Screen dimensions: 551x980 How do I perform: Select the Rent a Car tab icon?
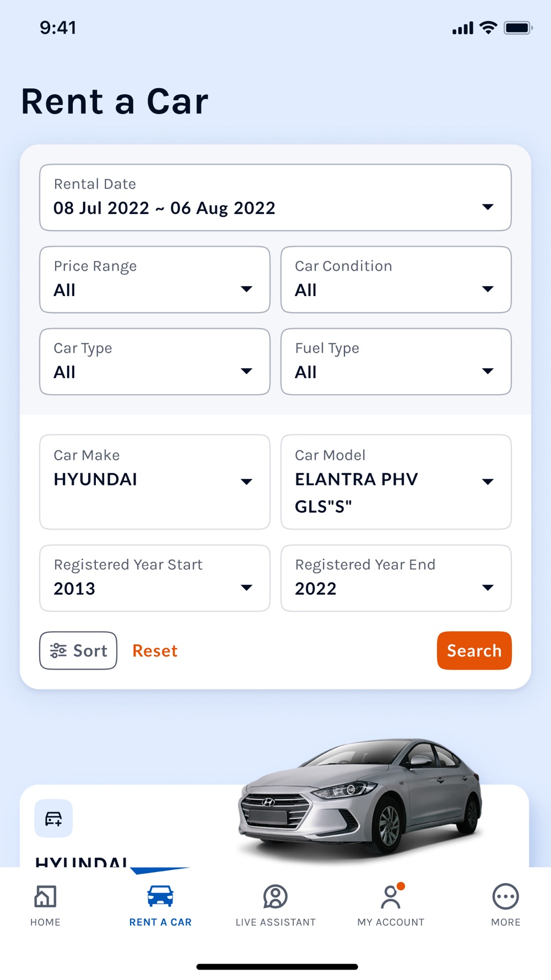point(160,896)
